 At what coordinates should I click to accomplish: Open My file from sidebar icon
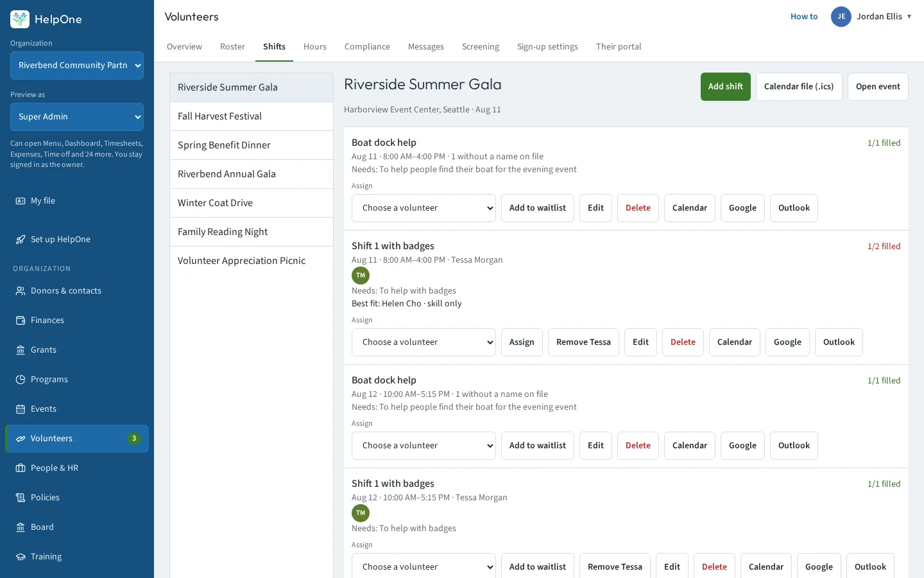(x=21, y=201)
